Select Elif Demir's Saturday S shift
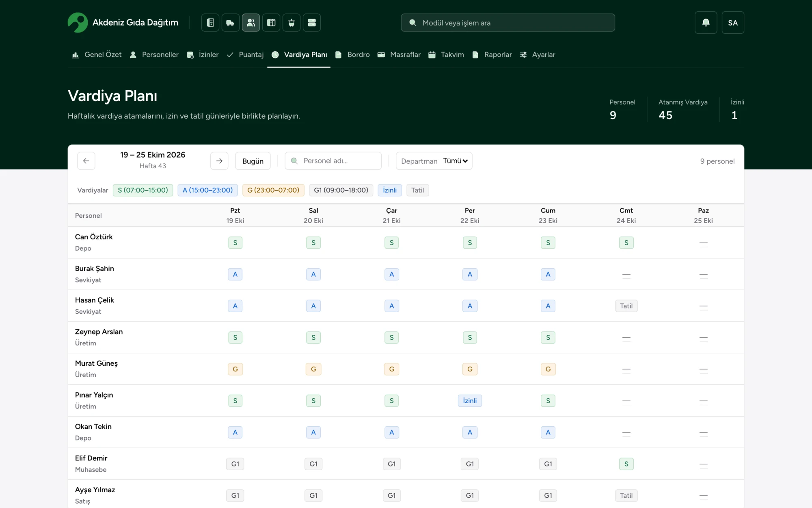This screenshot has height=508, width=812. (x=626, y=464)
